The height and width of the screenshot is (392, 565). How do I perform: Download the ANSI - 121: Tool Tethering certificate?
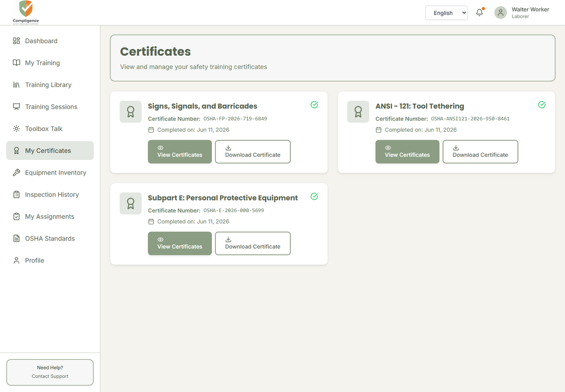point(480,152)
